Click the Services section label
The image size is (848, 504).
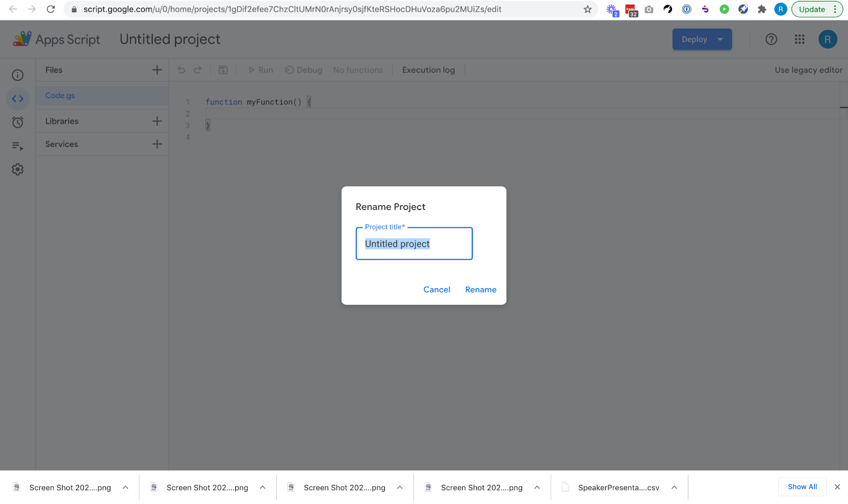point(61,144)
